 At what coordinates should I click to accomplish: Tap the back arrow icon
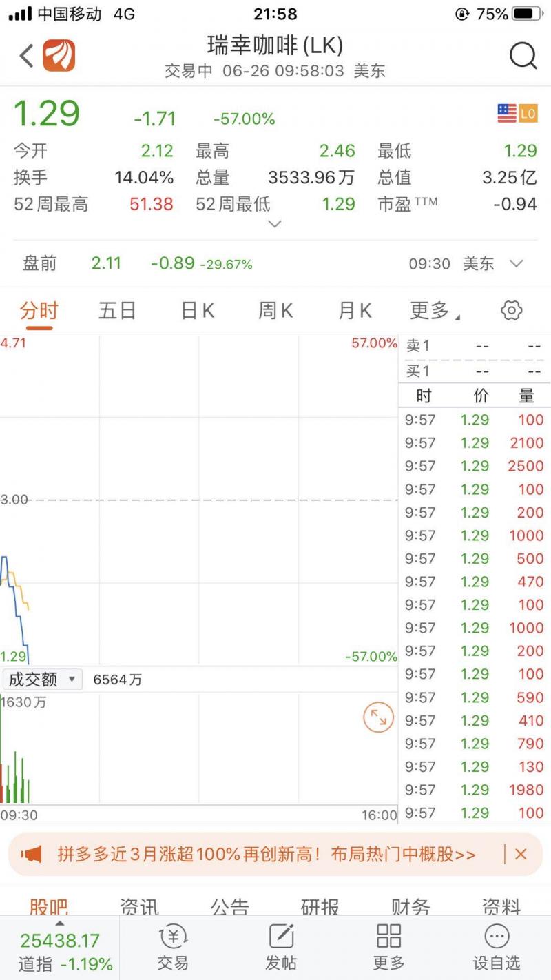coord(26,56)
